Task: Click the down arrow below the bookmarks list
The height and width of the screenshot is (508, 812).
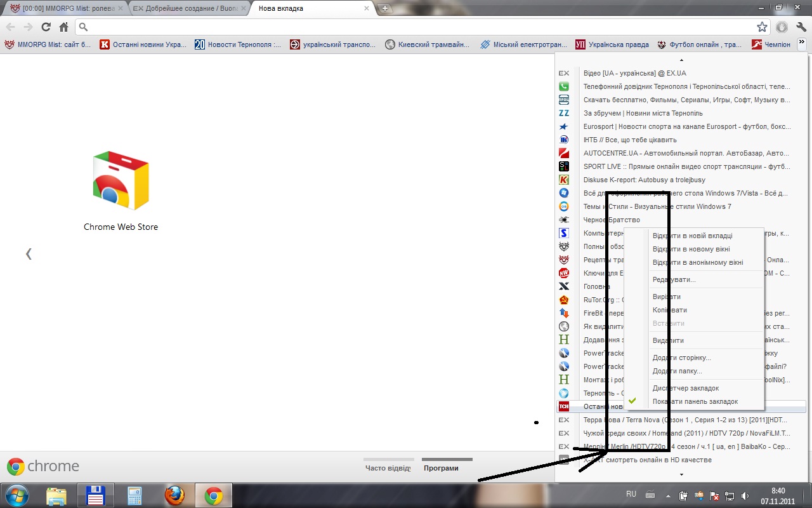Action: 681,474
